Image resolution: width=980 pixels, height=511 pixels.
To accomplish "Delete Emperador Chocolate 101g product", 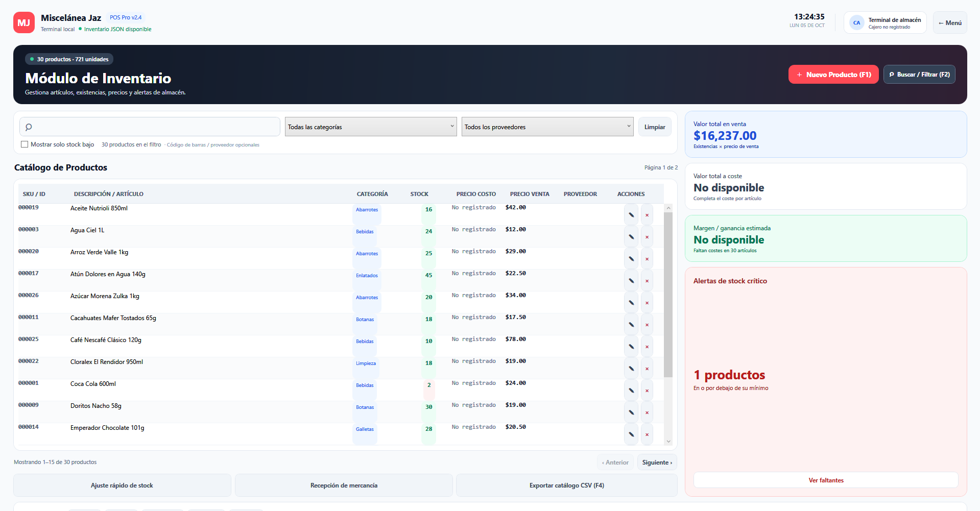I will [647, 434].
